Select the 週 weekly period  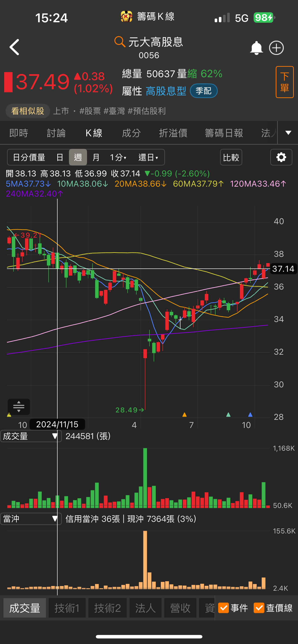pyautogui.click(x=78, y=157)
